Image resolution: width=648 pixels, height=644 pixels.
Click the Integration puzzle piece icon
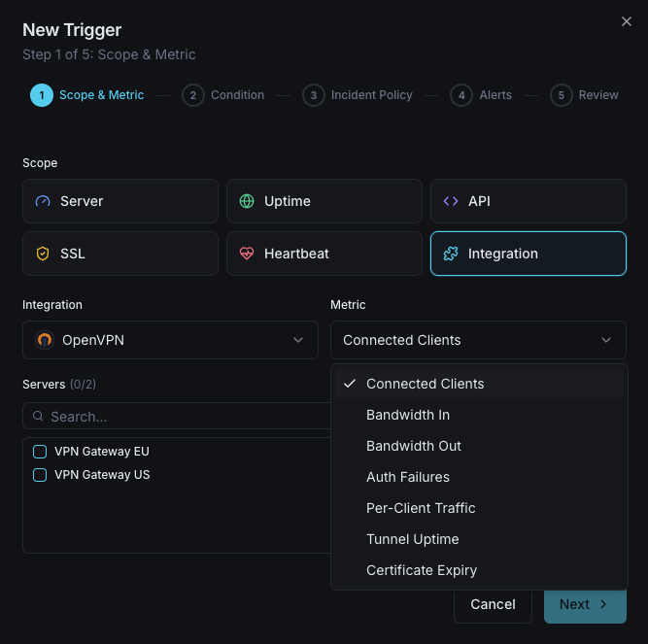[451, 254]
